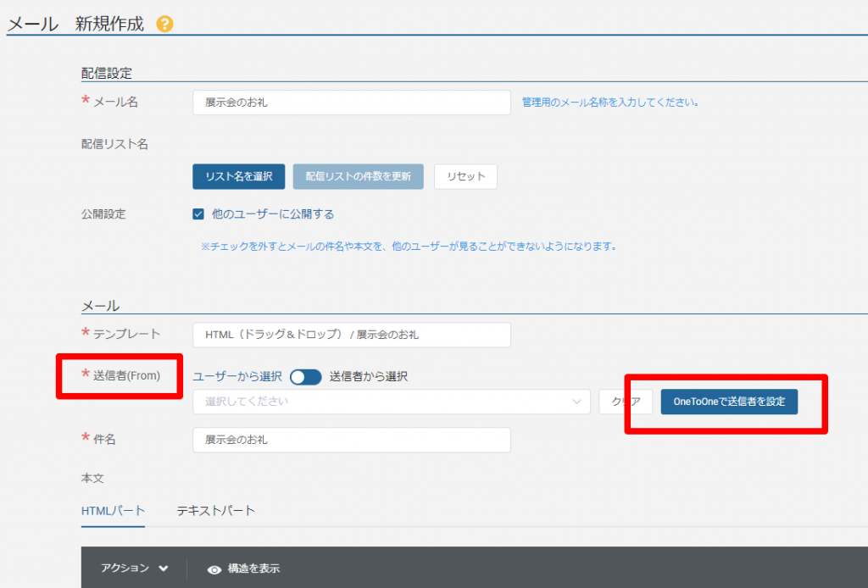Click the chevron arrow on アクション

164,569
